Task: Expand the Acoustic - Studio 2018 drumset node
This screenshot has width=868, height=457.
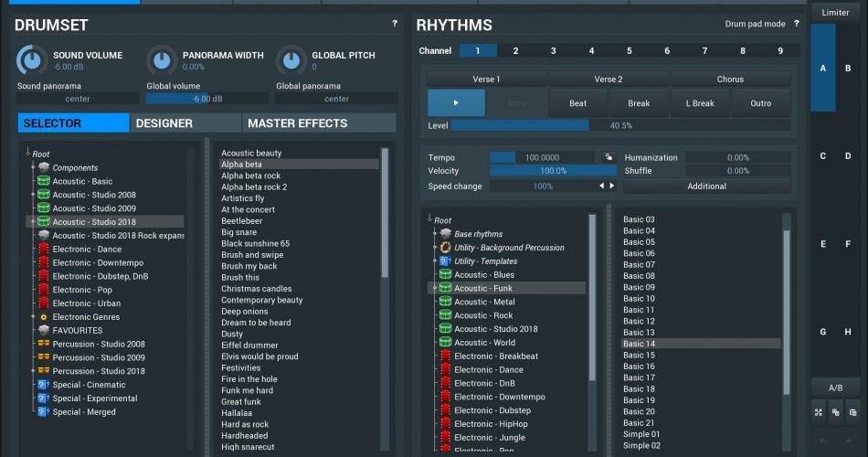Action: pyautogui.click(x=33, y=221)
